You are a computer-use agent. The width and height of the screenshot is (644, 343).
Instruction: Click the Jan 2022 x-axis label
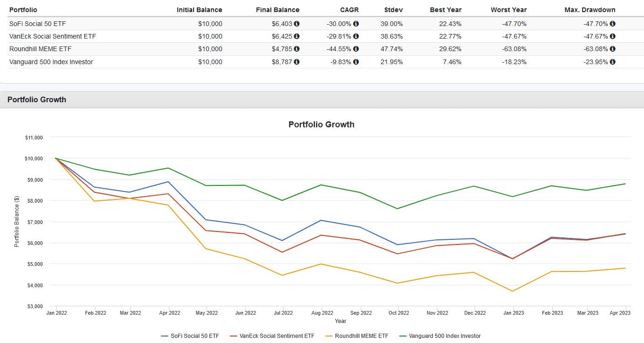click(56, 313)
